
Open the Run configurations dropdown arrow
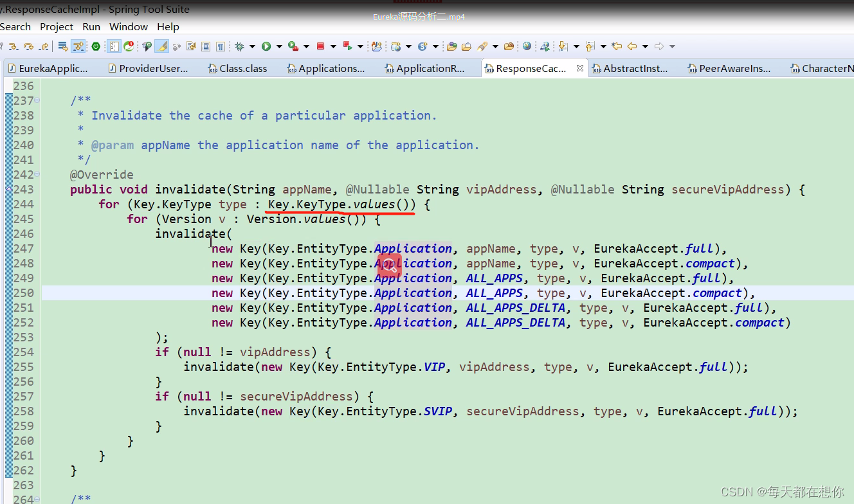point(279,46)
